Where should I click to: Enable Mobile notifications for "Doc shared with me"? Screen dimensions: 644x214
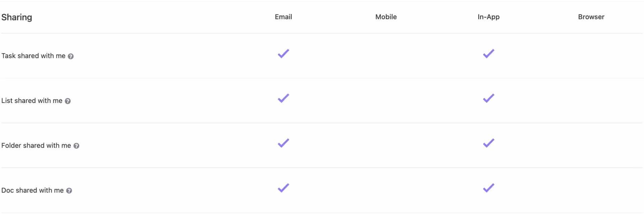pyautogui.click(x=386, y=188)
